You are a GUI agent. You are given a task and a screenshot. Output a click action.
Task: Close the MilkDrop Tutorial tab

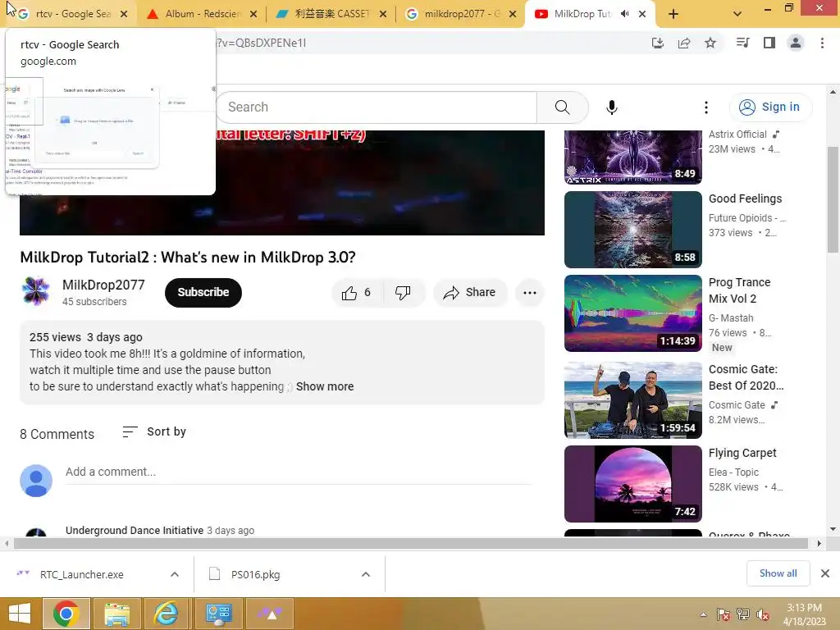pos(642,15)
